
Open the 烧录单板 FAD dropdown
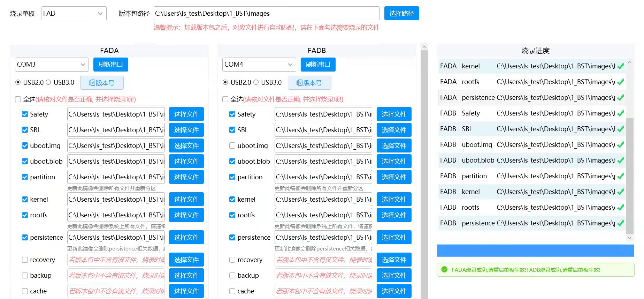coord(74,14)
